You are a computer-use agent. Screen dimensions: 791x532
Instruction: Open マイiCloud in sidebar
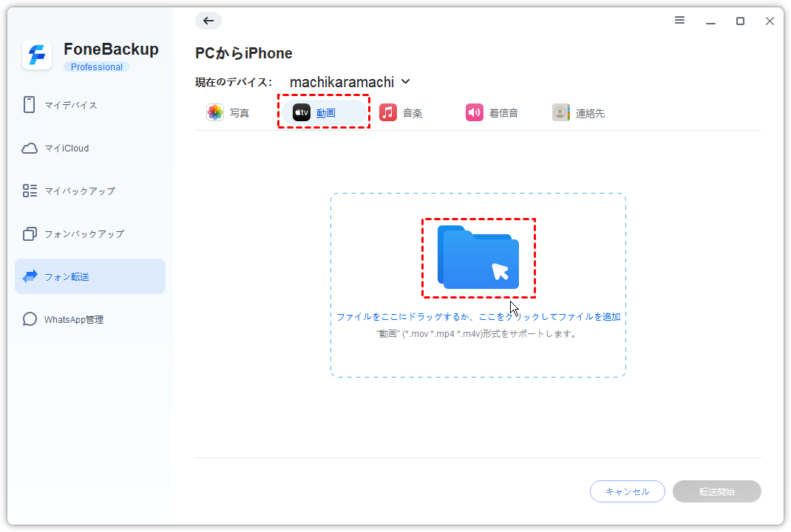click(x=89, y=149)
